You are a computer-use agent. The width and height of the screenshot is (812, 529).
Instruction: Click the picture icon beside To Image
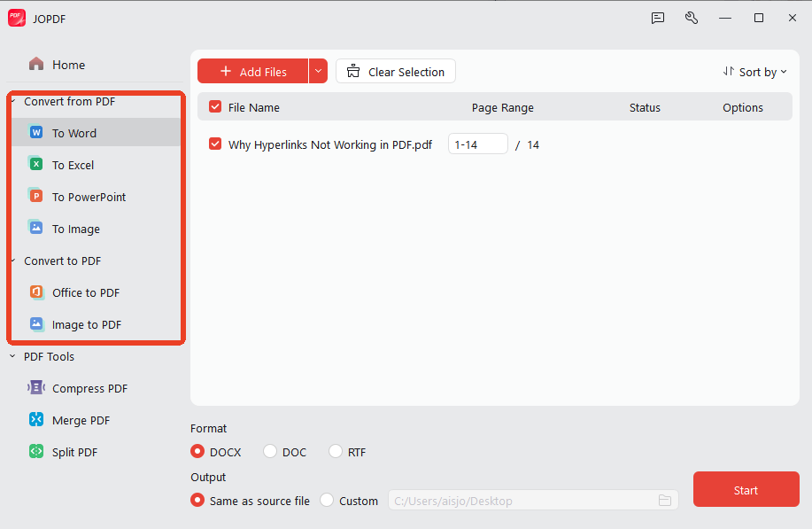pyautogui.click(x=35, y=228)
